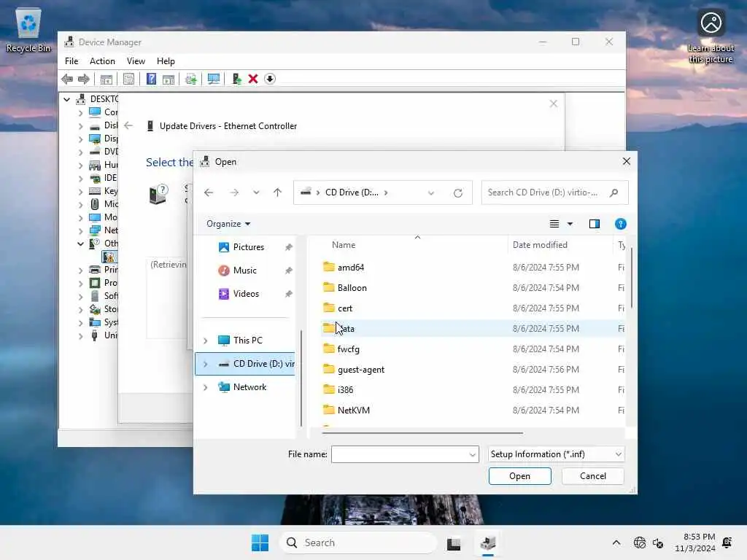Open the Help menu in Device Manager
The width and height of the screenshot is (747, 560).
pos(166,61)
